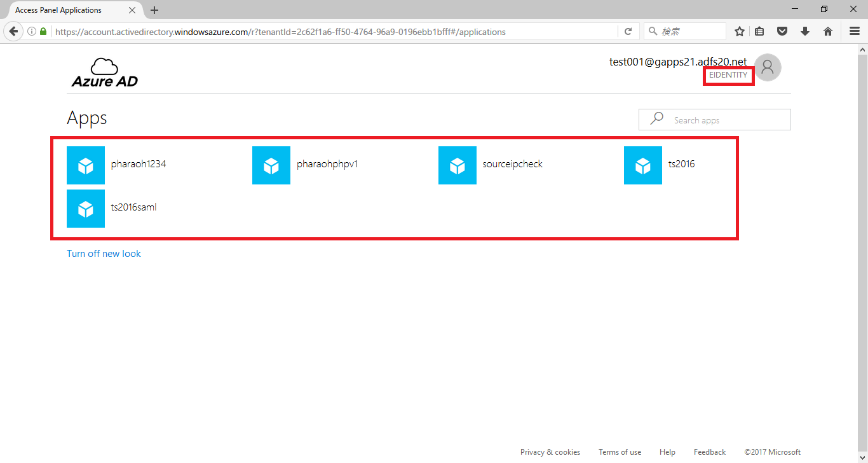Go to the browser home icon
The width and height of the screenshot is (868, 463).
(x=827, y=31)
